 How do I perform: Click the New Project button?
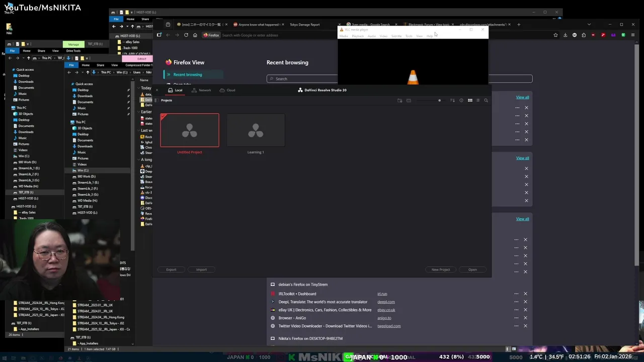(x=441, y=269)
